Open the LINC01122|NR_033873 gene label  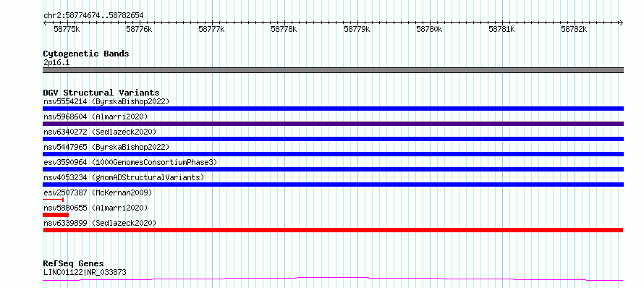(85, 273)
